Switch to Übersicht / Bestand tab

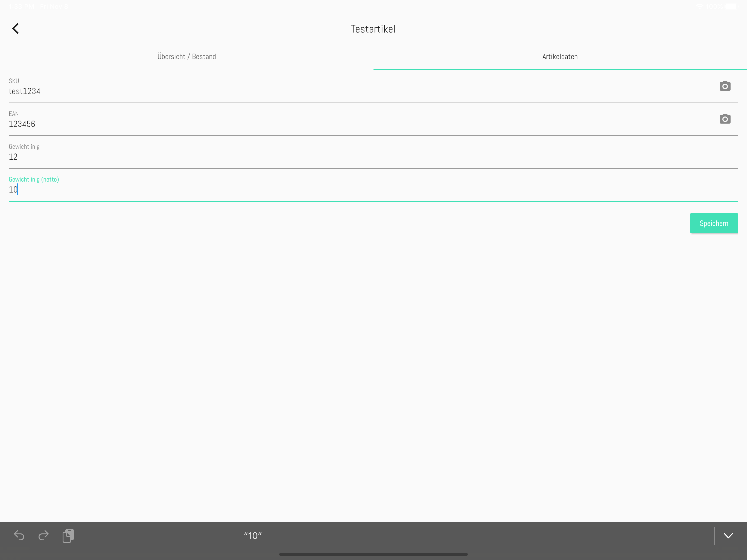tap(187, 56)
